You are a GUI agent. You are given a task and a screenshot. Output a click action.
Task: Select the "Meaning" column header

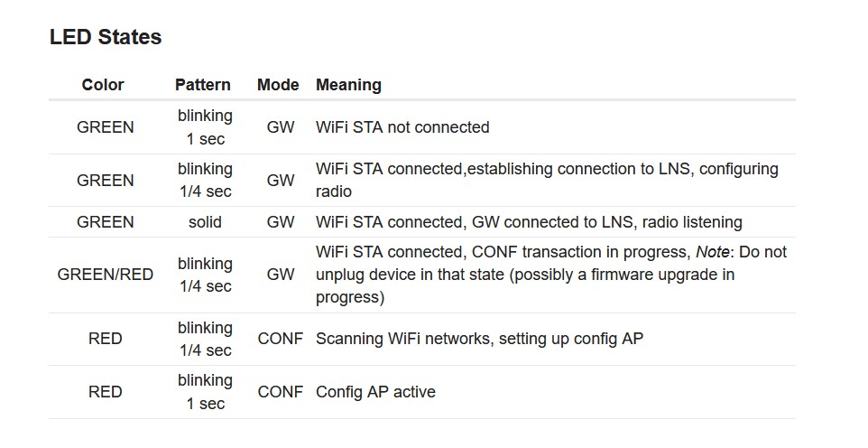tap(348, 85)
